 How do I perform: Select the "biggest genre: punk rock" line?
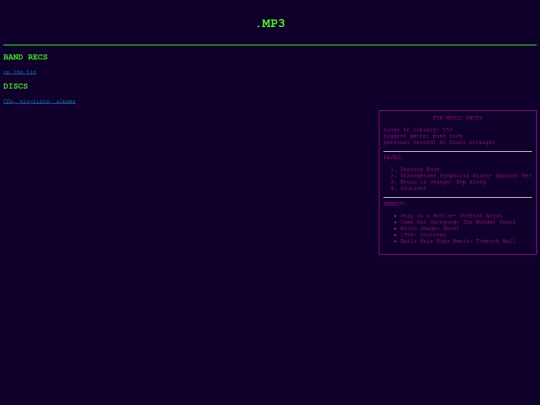(423, 136)
